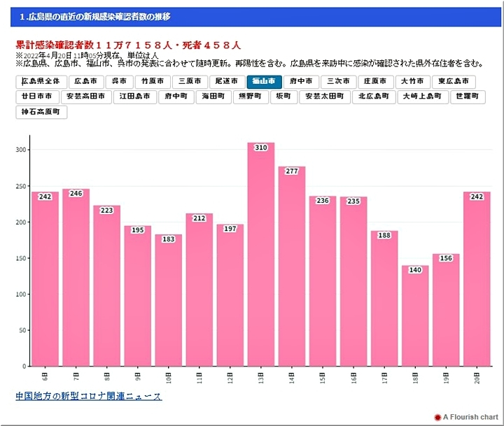The height and width of the screenshot is (426, 504).
Task: Select the 広島県全体 filter button
Action: 41,82
